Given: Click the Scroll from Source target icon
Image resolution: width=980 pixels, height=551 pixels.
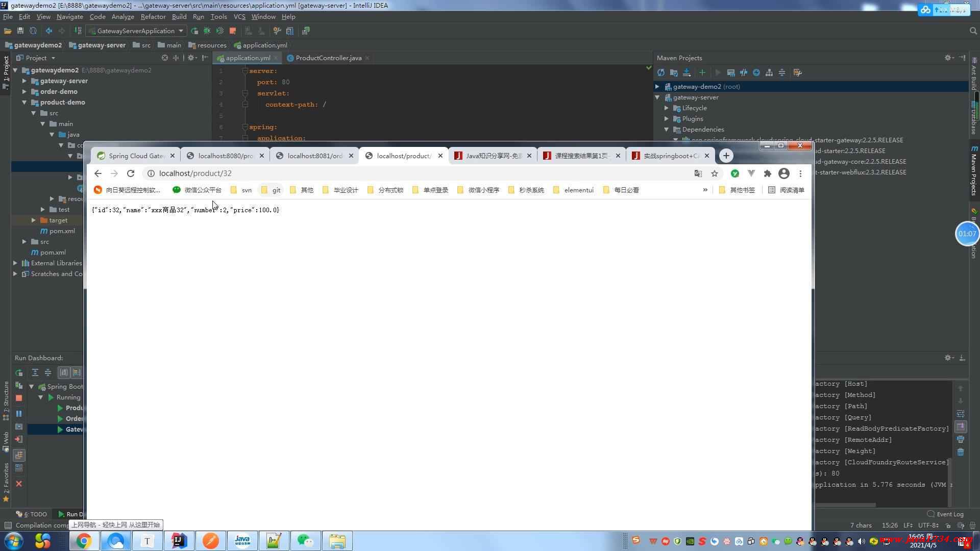Looking at the screenshot, I should pyautogui.click(x=164, y=58).
